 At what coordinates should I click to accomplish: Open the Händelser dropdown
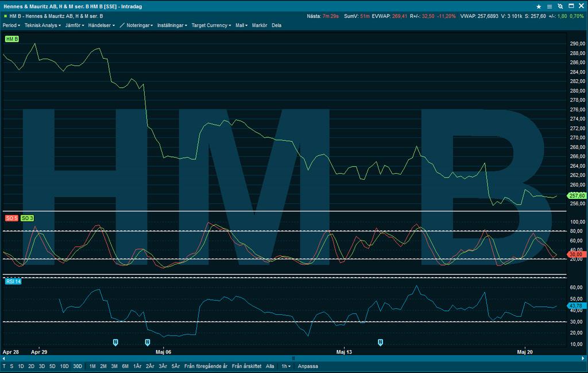(101, 25)
